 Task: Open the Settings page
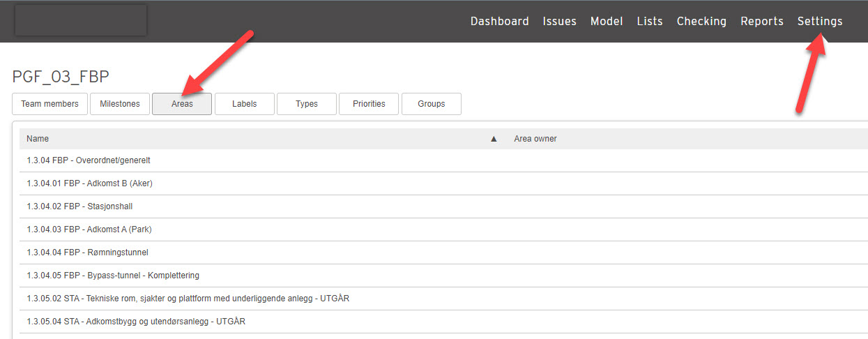(x=820, y=22)
